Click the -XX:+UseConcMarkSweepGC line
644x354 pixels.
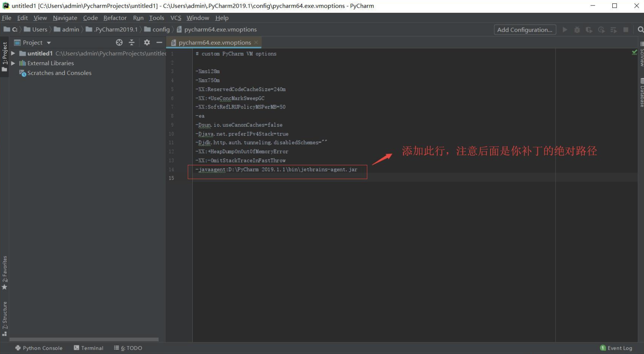230,98
